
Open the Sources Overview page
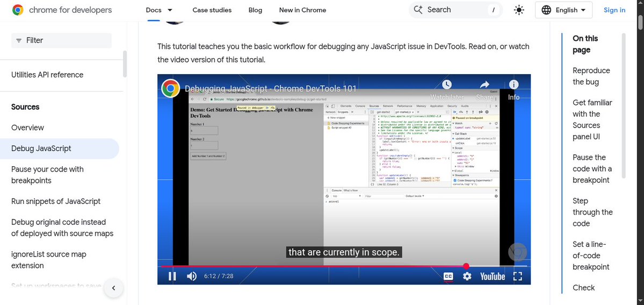coord(27,127)
